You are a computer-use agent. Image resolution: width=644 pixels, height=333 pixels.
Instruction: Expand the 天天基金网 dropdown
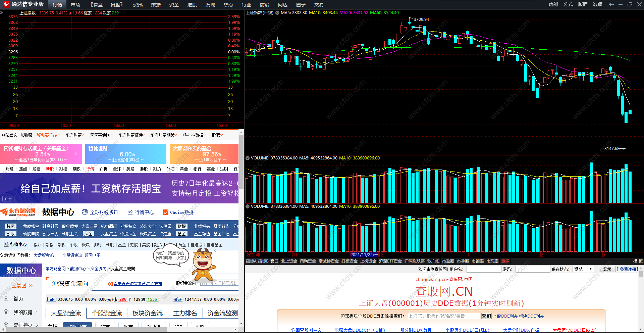[x=102, y=135]
